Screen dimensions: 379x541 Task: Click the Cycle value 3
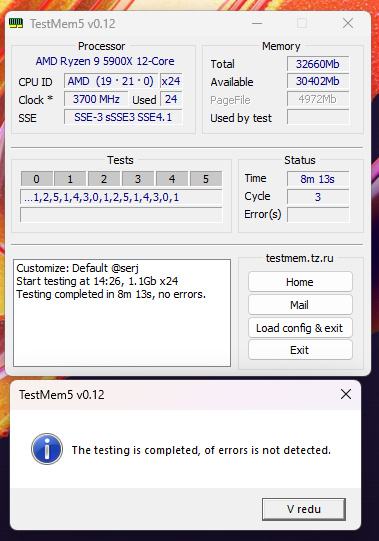tap(318, 197)
